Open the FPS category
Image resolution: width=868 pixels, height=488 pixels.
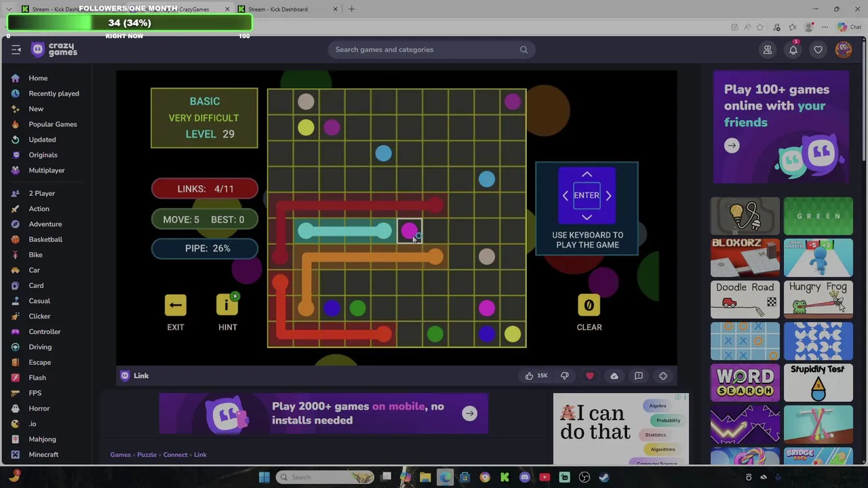click(35, 393)
